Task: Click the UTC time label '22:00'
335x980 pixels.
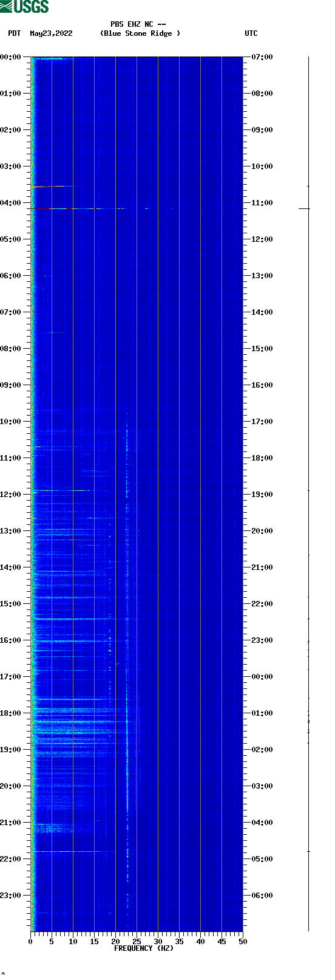Action: point(262,604)
